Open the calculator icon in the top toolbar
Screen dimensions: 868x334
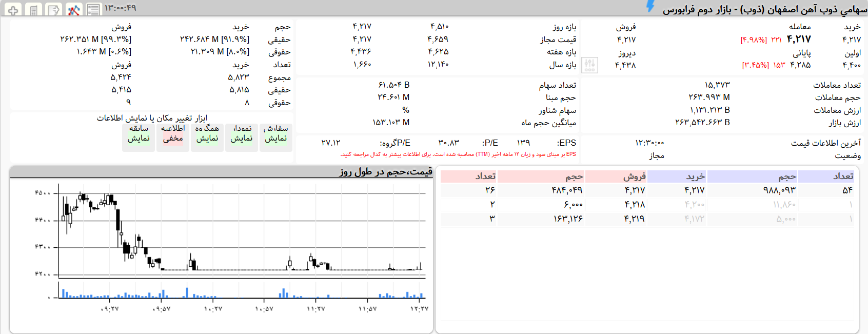click(33, 9)
